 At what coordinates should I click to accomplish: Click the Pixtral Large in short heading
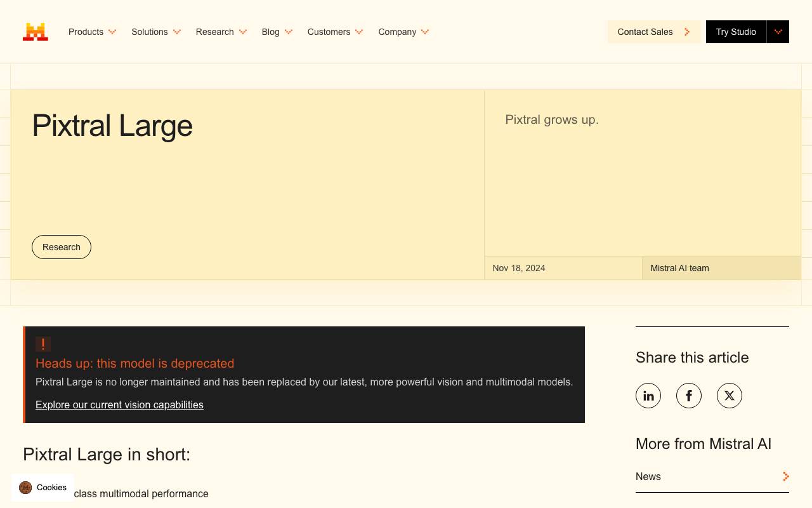107,455
